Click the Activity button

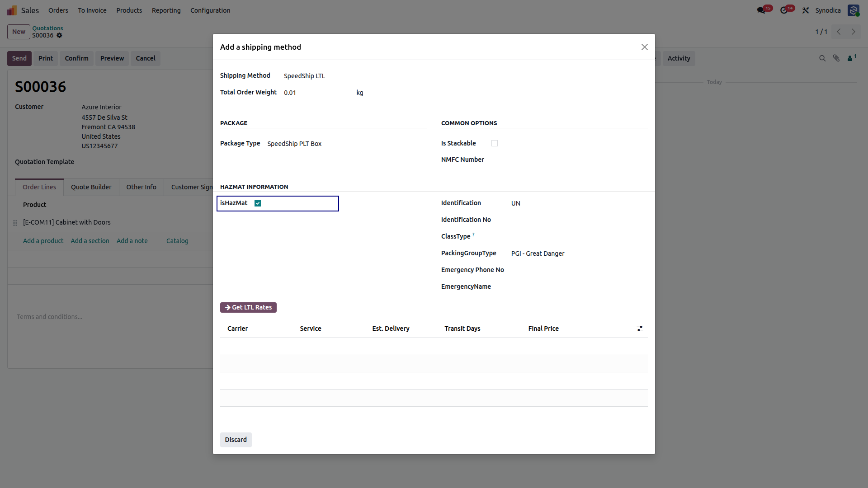click(679, 58)
